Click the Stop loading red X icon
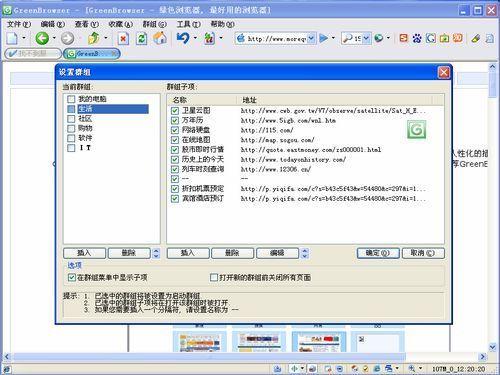 123,39
